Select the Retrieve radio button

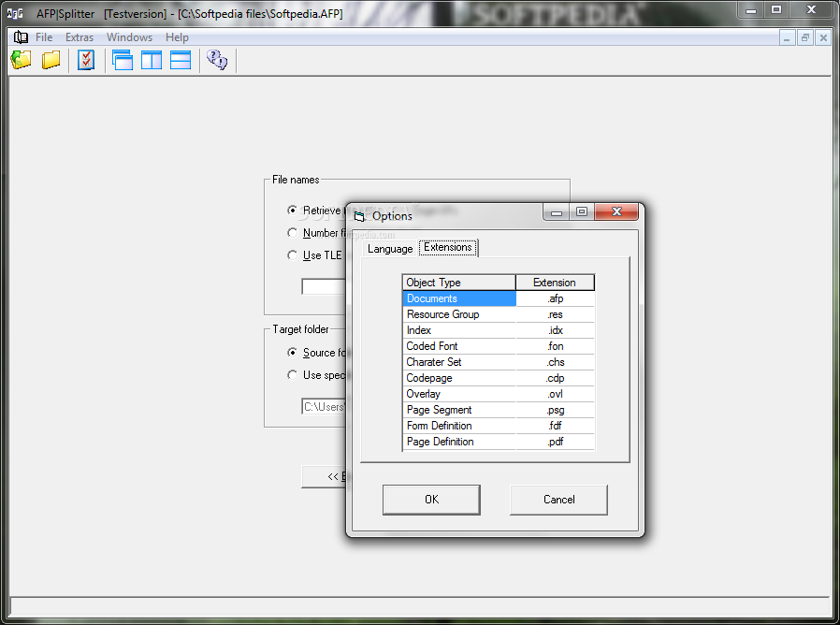(x=292, y=211)
